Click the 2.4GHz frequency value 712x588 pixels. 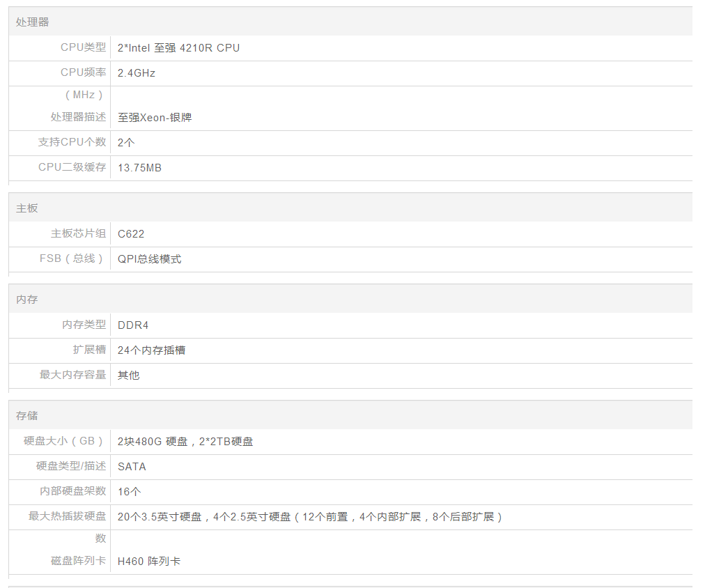point(137,72)
